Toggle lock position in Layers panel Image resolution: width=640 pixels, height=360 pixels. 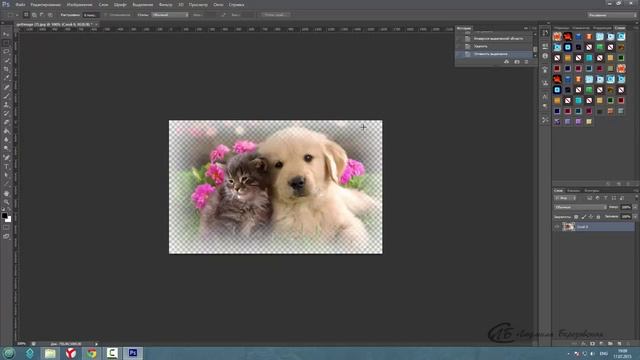click(x=591, y=217)
